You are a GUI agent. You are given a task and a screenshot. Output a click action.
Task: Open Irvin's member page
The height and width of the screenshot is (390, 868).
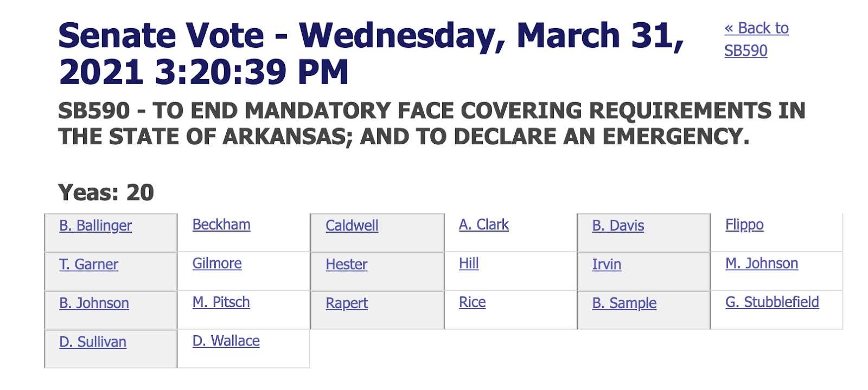pyautogui.click(x=607, y=264)
